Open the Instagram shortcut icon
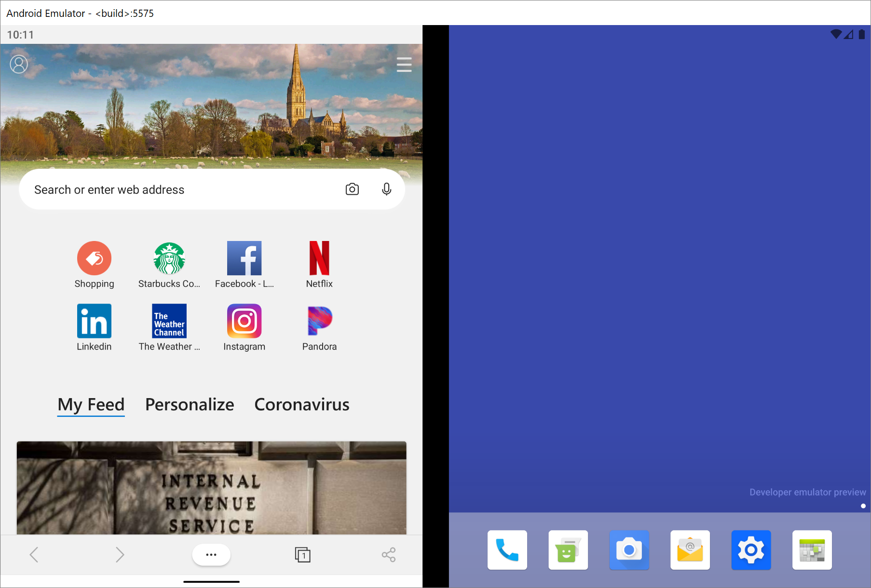871x588 pixels. (244, 321)
